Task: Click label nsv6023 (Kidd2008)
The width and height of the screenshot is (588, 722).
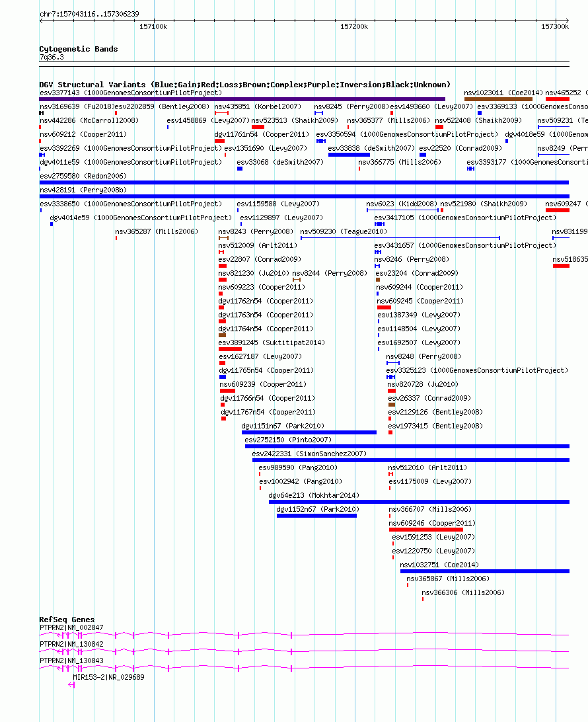Action: 402,204
